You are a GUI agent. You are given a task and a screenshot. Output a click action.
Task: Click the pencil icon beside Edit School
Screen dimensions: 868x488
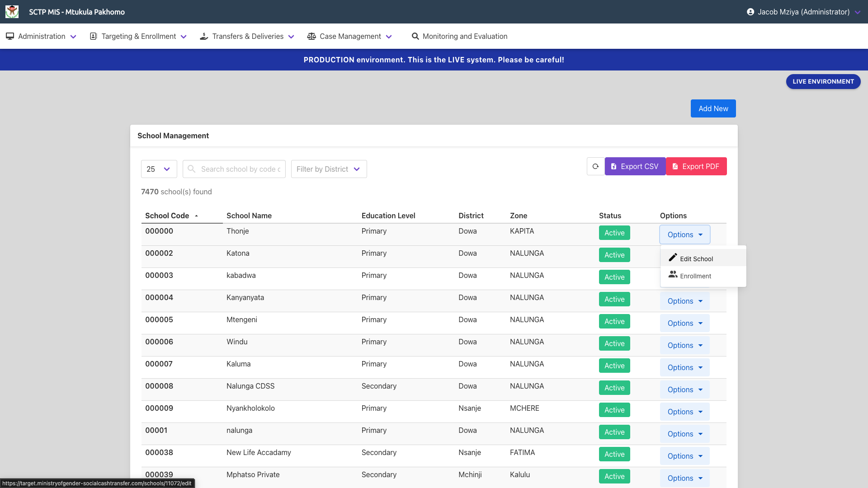point(673,257)
